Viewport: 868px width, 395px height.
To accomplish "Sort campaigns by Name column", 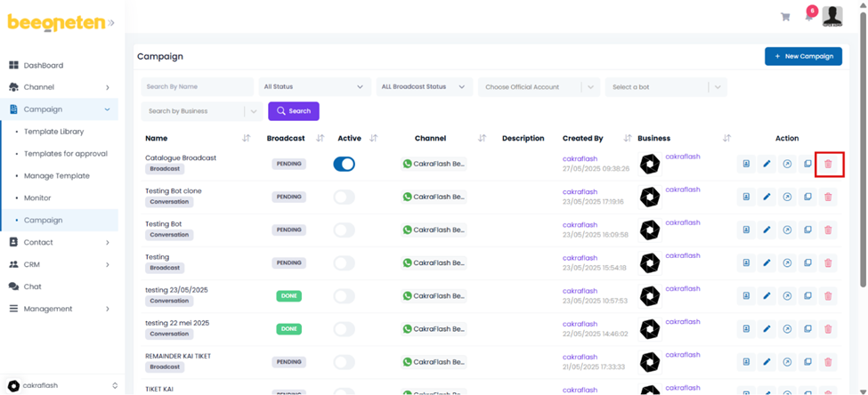I will pos(247,139).
